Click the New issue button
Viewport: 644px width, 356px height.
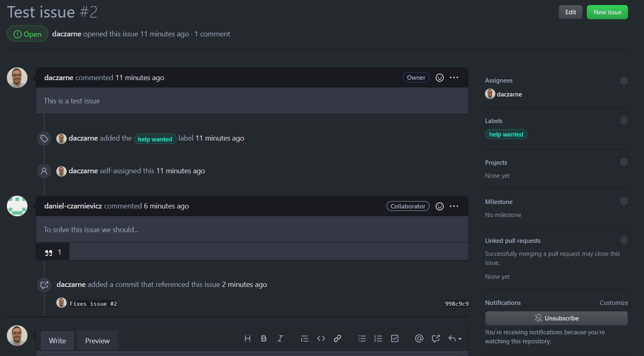(x=607, y=12)
